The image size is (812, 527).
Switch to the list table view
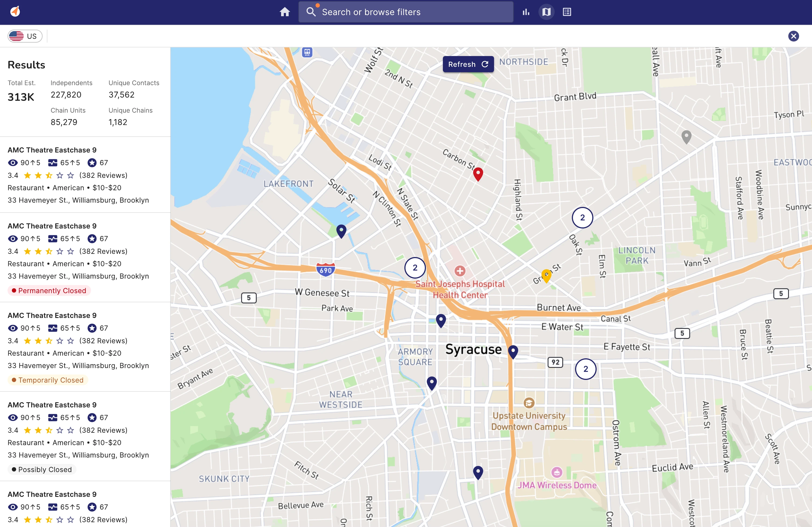tap(567, 12)
